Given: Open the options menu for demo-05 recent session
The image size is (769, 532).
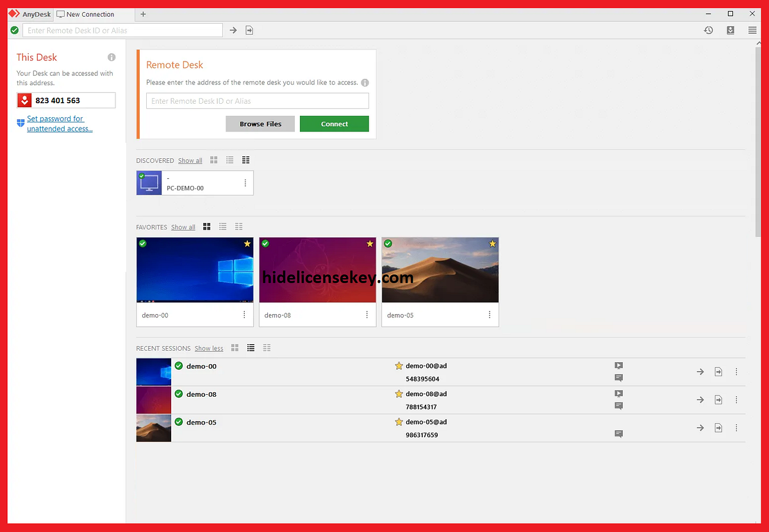Looking at the screenshot, I should (736, 428).
